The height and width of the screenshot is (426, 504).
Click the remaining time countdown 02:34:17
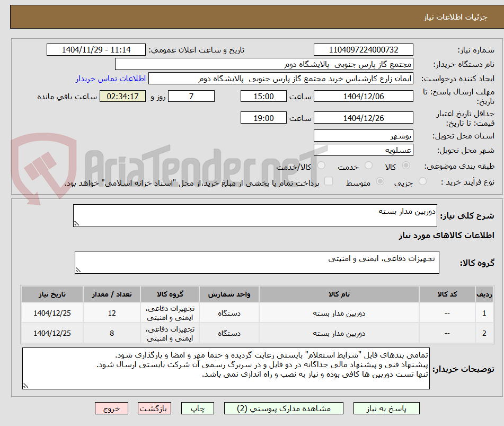[x=123, y=96]
